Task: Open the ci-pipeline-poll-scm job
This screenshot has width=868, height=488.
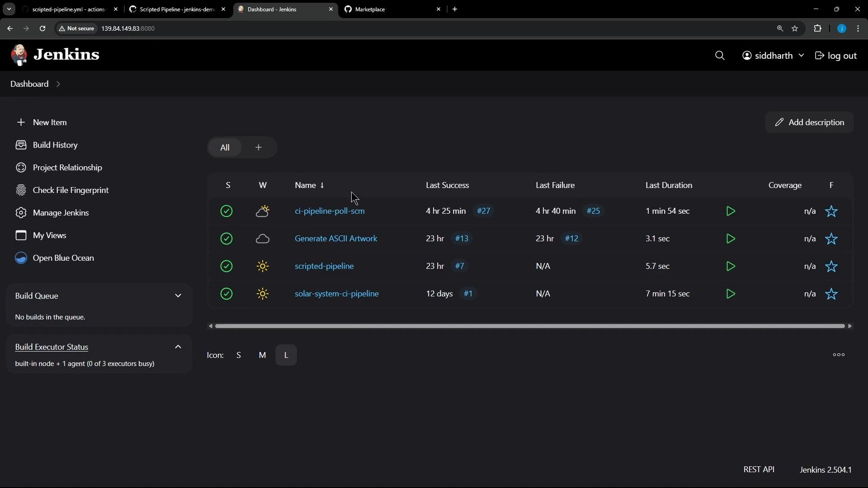Action: [x=330, y=211]
